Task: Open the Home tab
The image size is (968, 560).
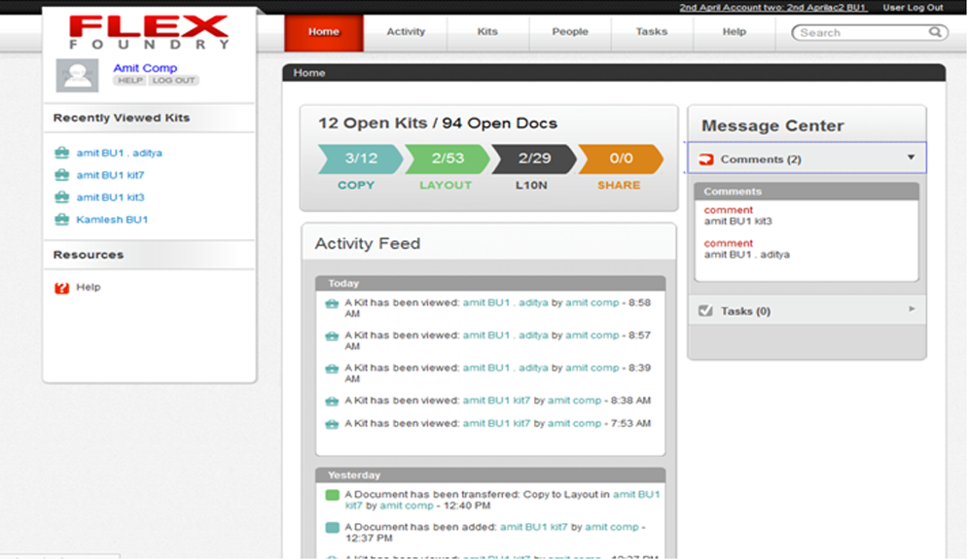Action: (324, 32)
